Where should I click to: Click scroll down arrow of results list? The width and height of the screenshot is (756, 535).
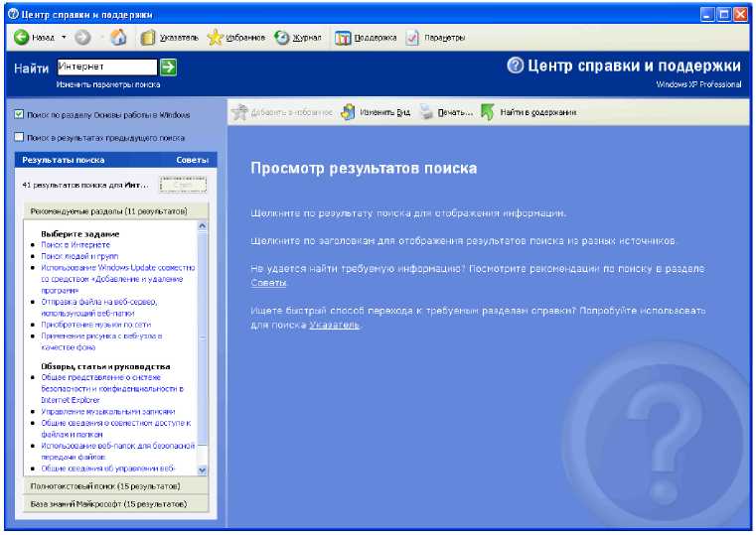click(x=203, y=470)
